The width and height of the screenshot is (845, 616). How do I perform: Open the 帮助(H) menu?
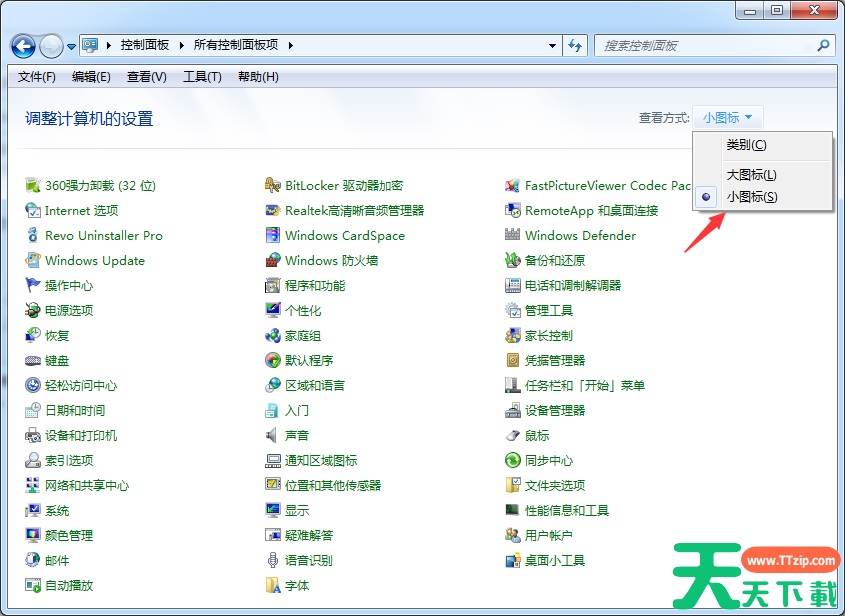point(258,77)
